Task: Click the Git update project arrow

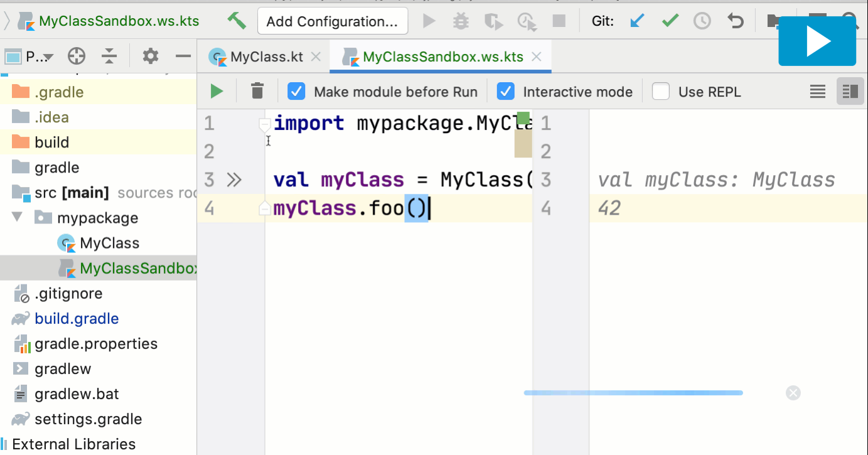Action: point(637,21)
